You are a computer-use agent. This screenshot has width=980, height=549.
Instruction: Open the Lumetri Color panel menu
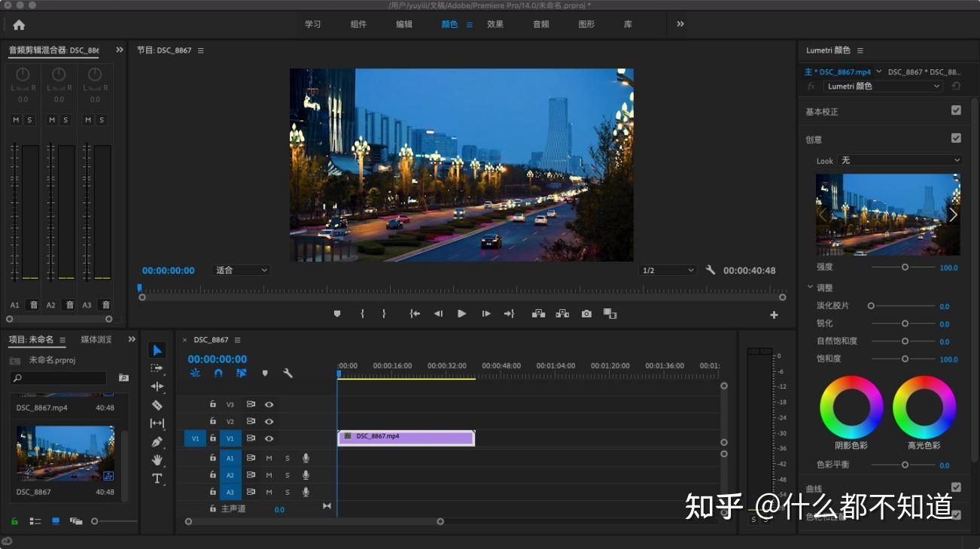click(x=860, y=50)
